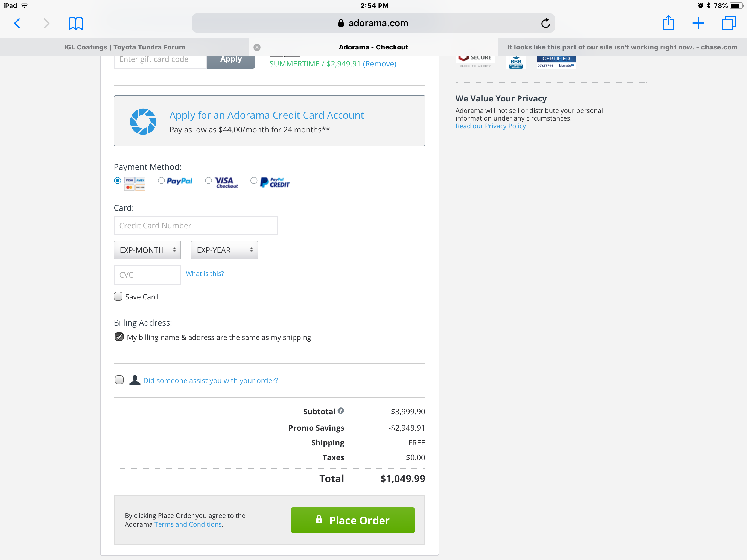Open the EXP-MONTH dropdown

point(147,250)
